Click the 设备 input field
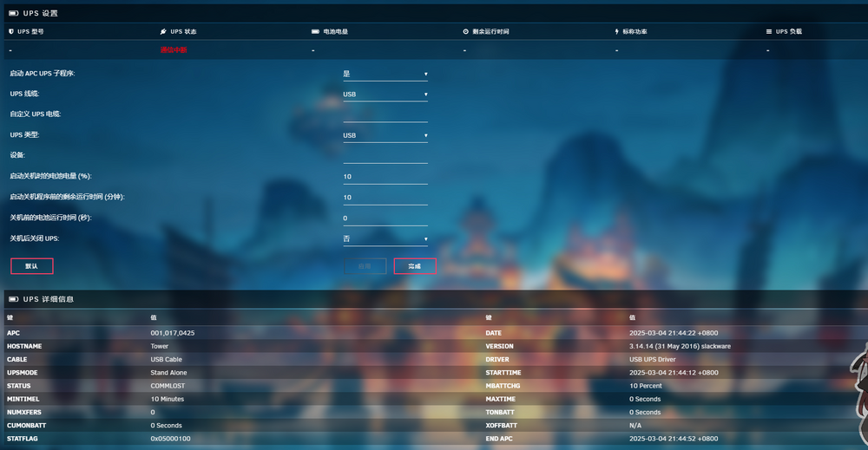 pos(385,156)
